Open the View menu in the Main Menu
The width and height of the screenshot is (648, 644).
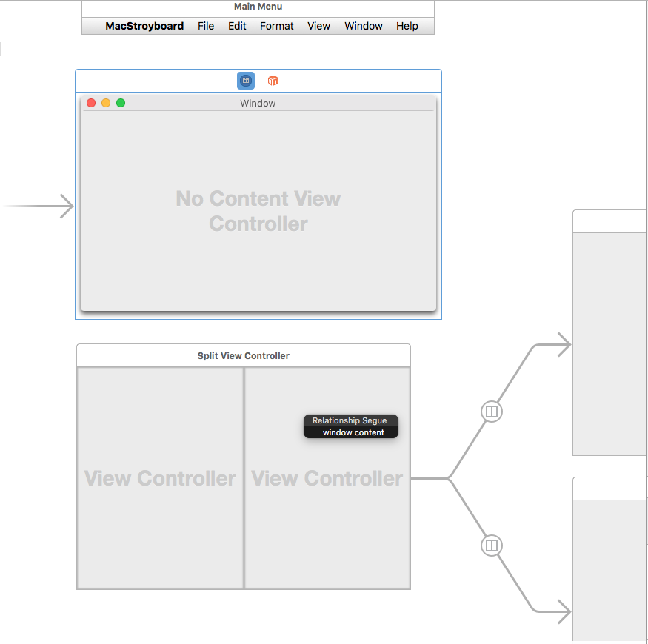pos(318,26)
